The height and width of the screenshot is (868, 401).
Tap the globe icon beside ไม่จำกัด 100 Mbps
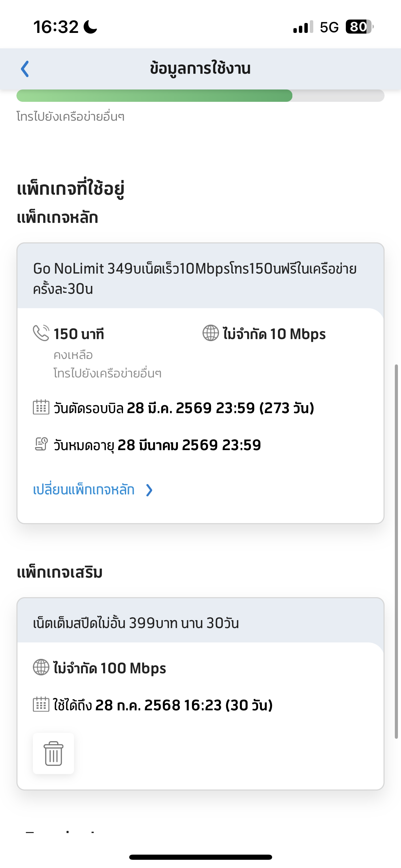(41, 667)
